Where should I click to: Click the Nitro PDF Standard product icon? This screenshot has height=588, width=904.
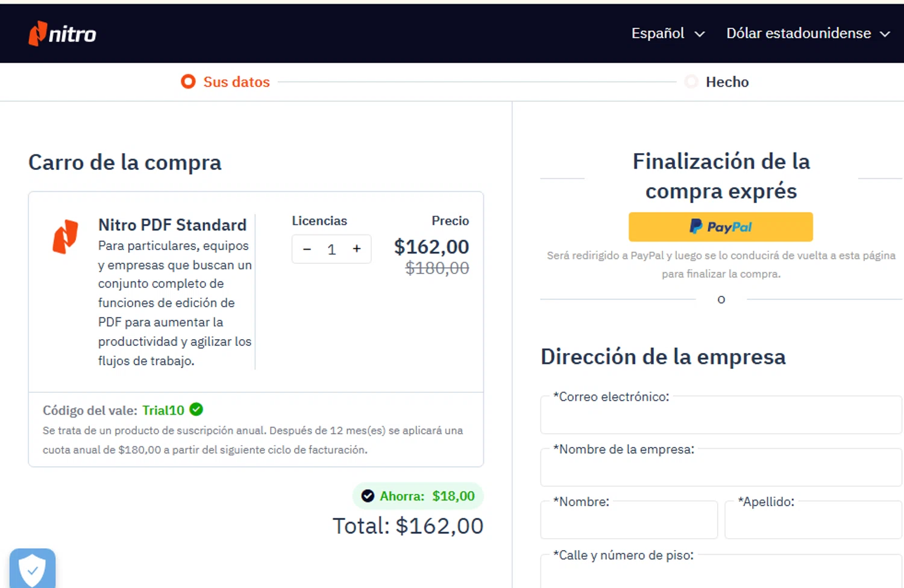tap(66, 236)
